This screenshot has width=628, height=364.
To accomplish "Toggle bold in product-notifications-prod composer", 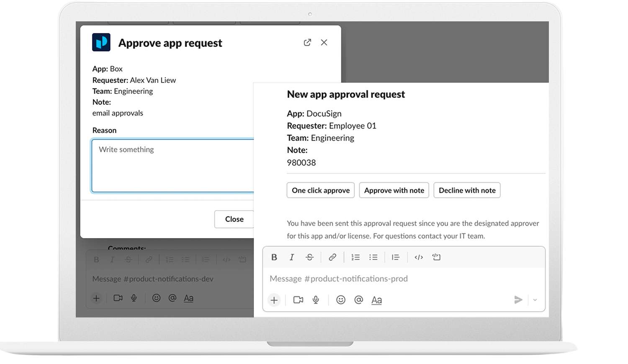I will (x=274, y=257).
